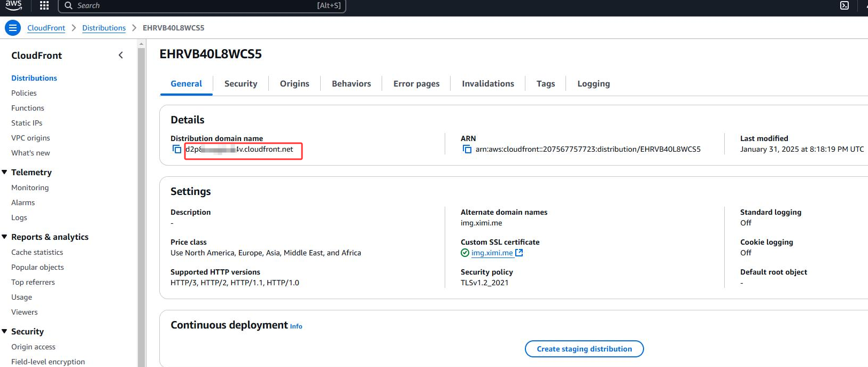Open Field-level encryption in the sidebar
Screen dimensions: 868x367
coord(48,362)
